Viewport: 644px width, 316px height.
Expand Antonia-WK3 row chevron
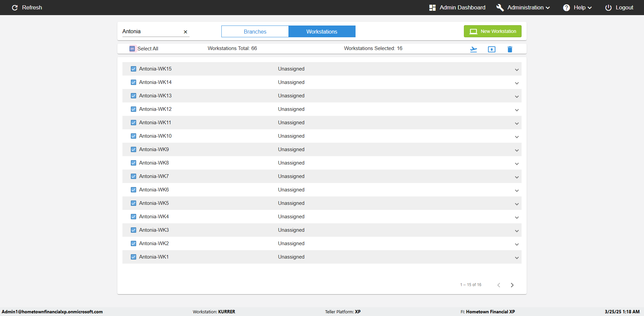coord(517,231)
